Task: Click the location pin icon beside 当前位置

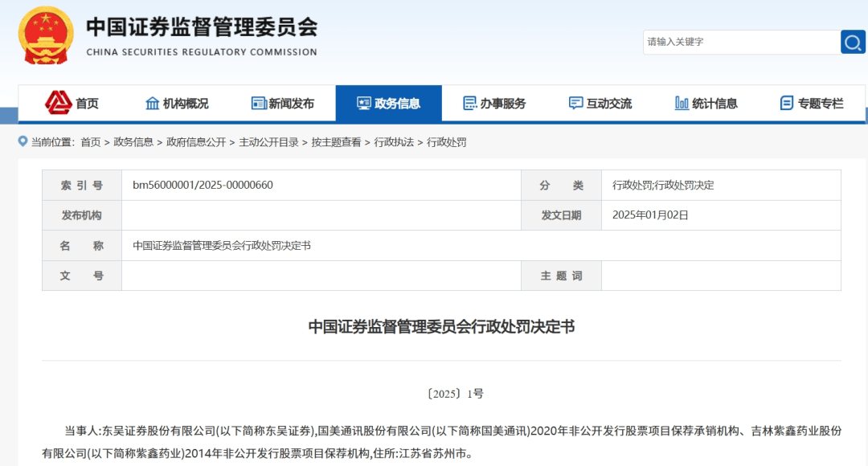Action: (x=23, y=141)
